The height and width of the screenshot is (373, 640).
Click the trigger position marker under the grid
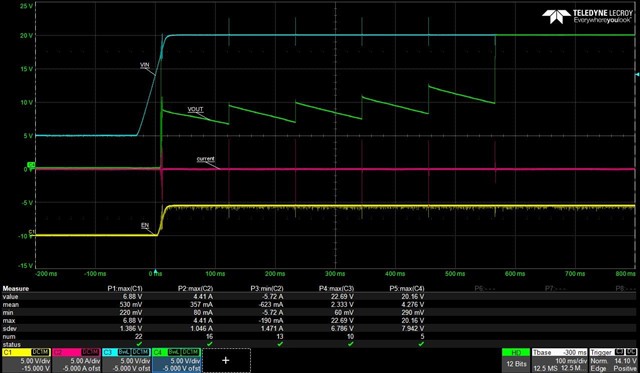(155, 271)
